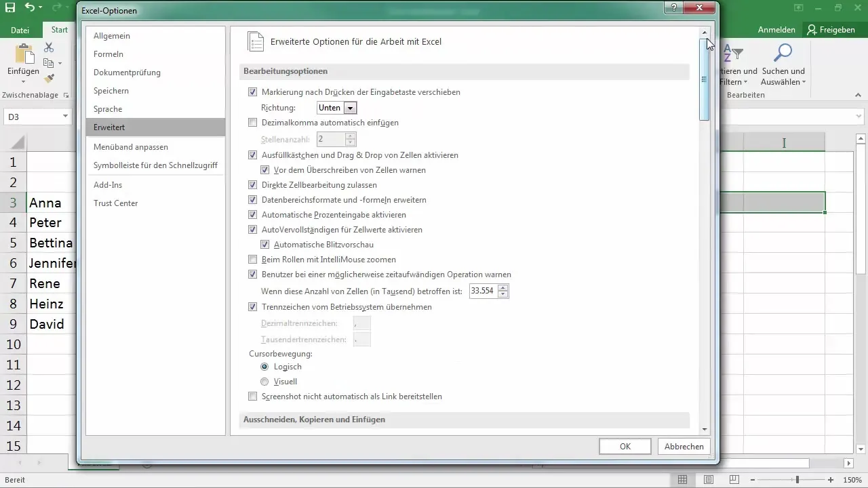This screenshot has height=488, width=868.
Task: Open the Undo history dropdown arrow
Action: pyautogui.click(x=41, y=7)
